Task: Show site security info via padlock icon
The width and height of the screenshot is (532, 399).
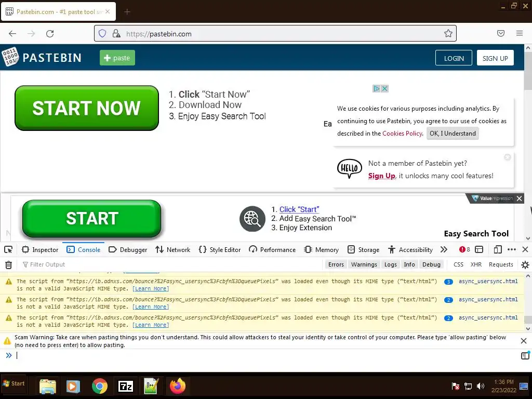Action: 116,33
